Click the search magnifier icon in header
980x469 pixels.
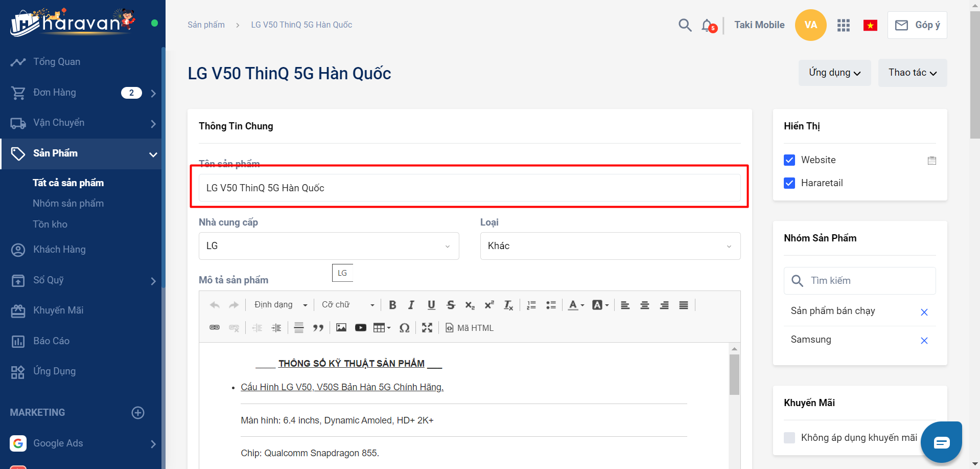[x=685, y=25]
